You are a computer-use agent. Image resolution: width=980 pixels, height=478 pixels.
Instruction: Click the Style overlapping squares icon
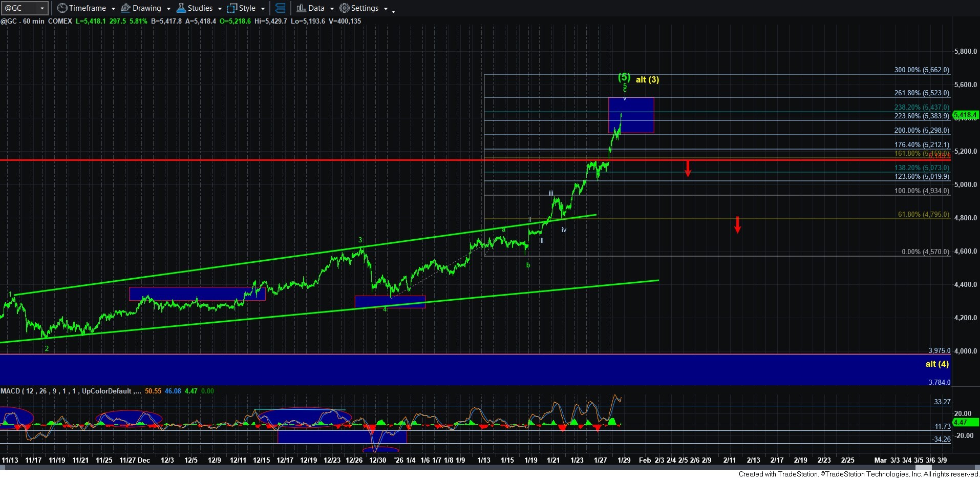(x=232, y=8)
